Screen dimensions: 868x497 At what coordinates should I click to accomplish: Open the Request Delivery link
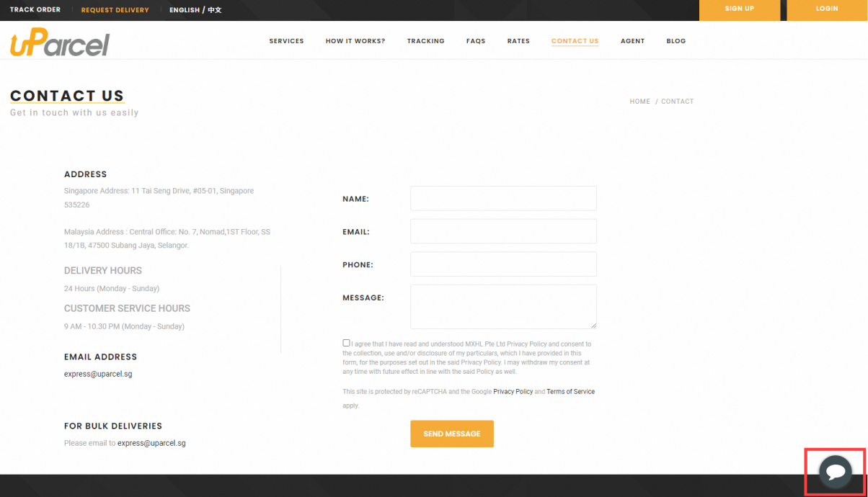115,10
